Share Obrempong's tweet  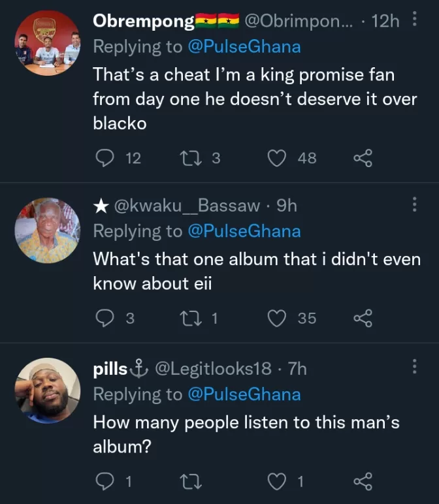[x=363, y=157]
